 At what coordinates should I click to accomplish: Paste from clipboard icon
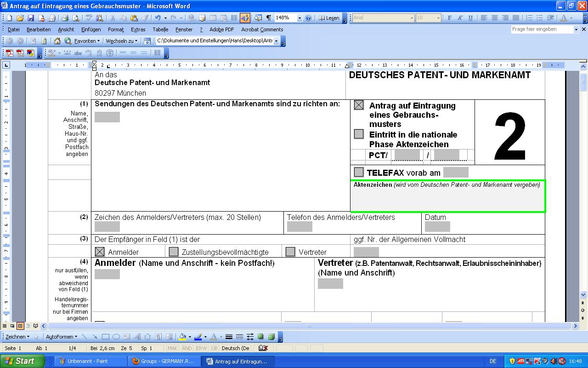tap(134, 18)
